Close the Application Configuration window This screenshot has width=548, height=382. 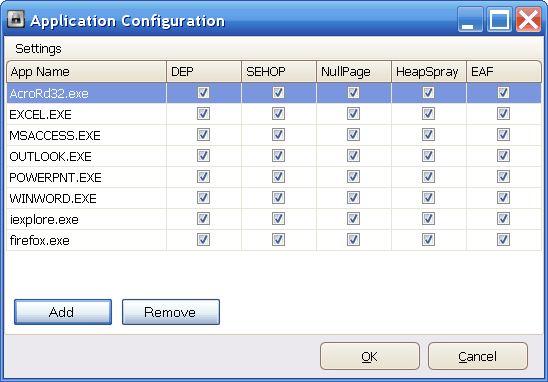(x=528, y=20)
